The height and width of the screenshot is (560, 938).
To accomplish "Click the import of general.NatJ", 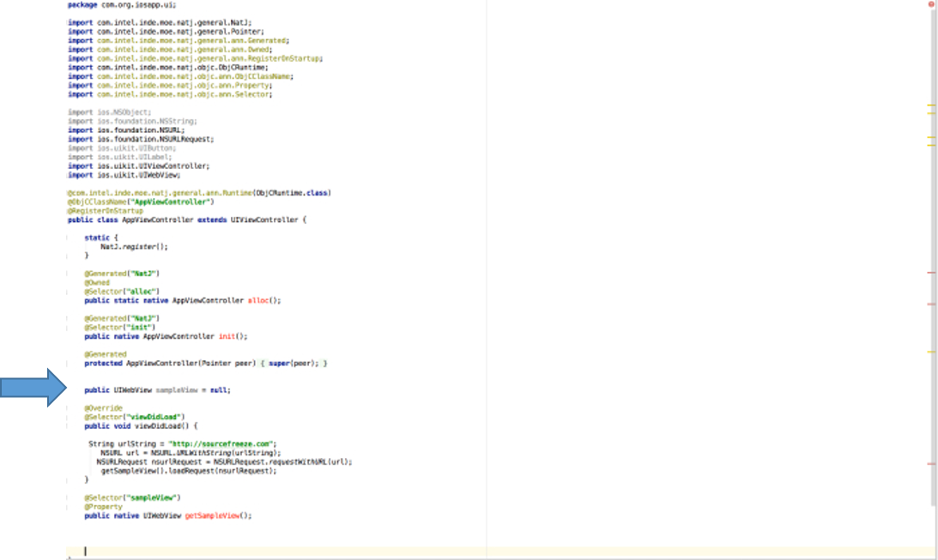I will (x=160, y=22).
